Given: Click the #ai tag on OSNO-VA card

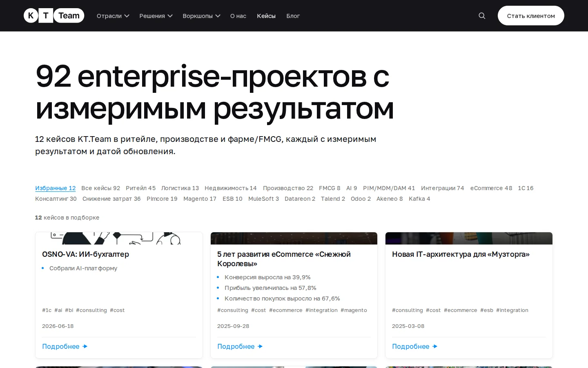Looking at the screenshot, I should click(x=58, y=310).
